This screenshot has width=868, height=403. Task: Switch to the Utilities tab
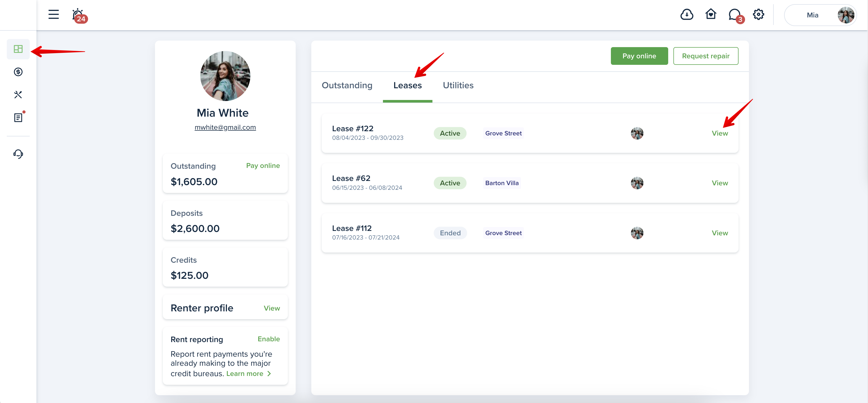pos(458,85)
